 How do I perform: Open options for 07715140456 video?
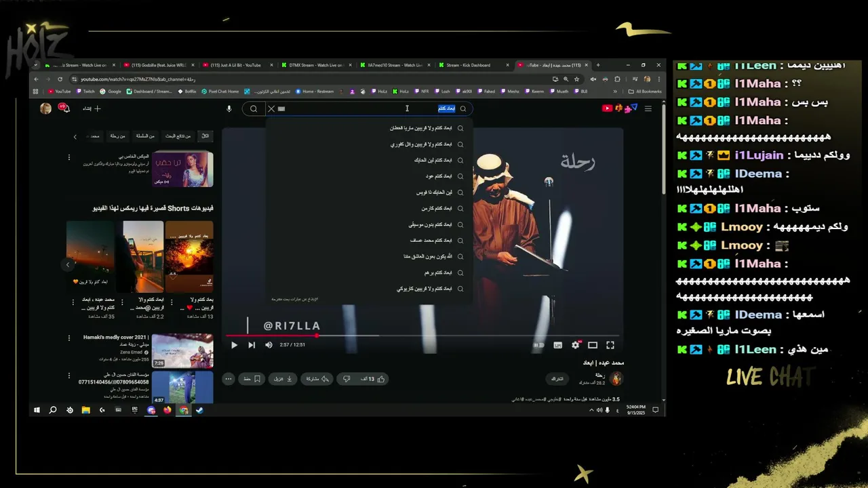(68, 375)
